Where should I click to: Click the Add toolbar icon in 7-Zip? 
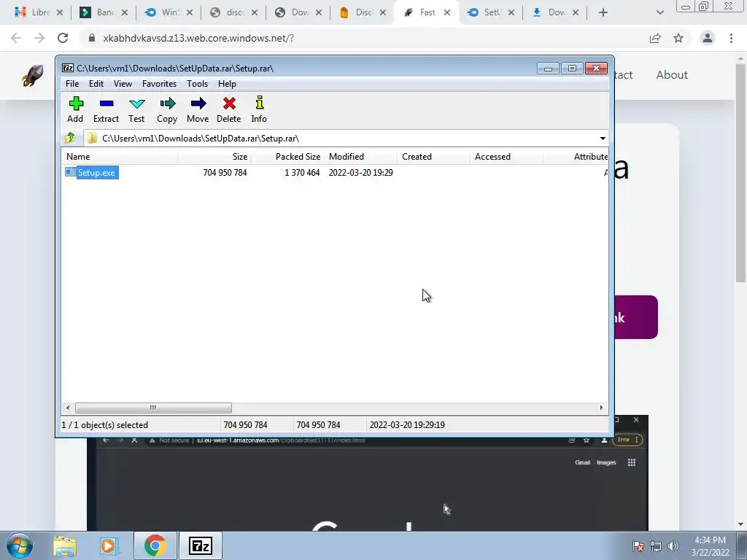[x=75, y=109]
